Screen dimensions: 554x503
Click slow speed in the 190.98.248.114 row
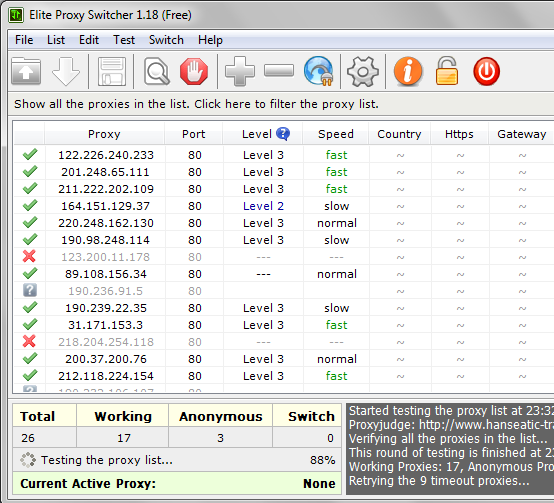pyautogui.click(x=336, y=240)
